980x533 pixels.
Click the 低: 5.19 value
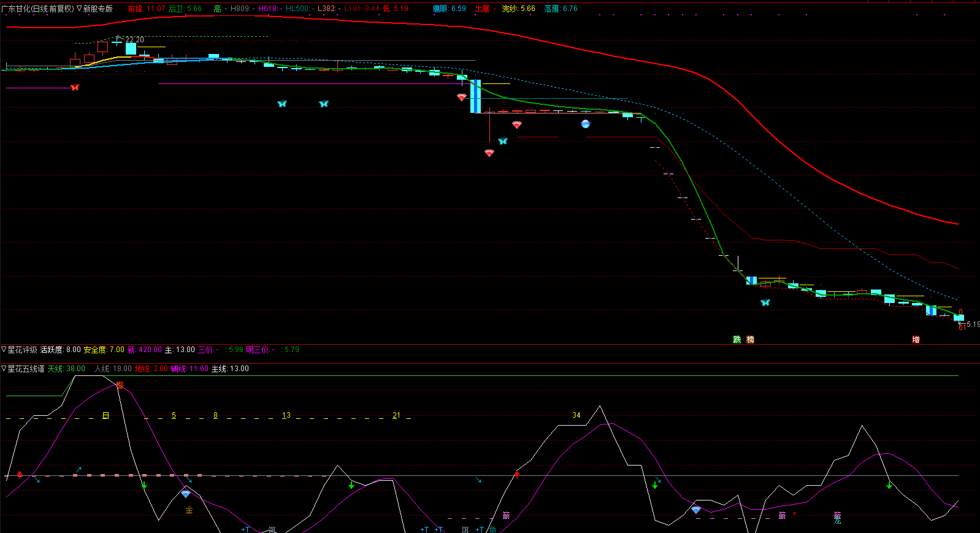(x=396, y=9)
